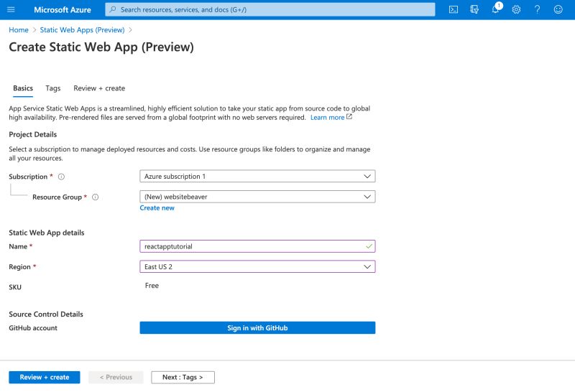Open portal settings gear
Image resolution: width=575 pixels, height=392 pixels.
(516, 9)
